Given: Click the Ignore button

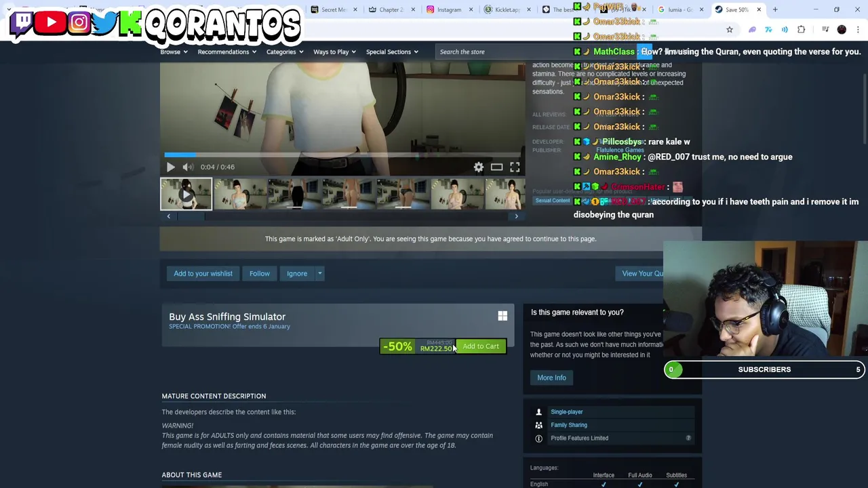Looking at the screenshot, I should [296, 273].
